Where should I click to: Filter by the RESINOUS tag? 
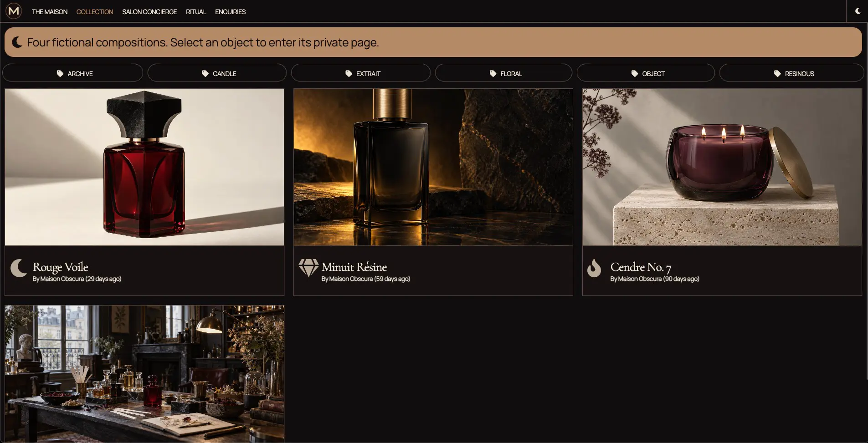792,73
